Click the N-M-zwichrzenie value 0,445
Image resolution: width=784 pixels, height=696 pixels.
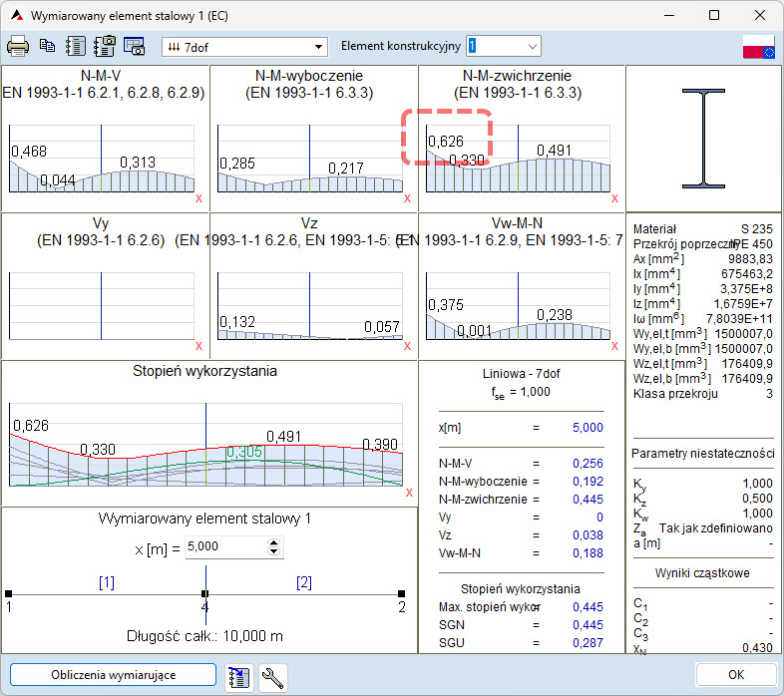(588, 500)
